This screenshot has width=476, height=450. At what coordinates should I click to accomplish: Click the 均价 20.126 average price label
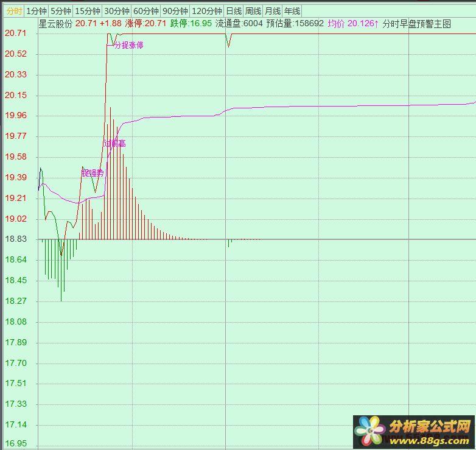click(353, 23)
